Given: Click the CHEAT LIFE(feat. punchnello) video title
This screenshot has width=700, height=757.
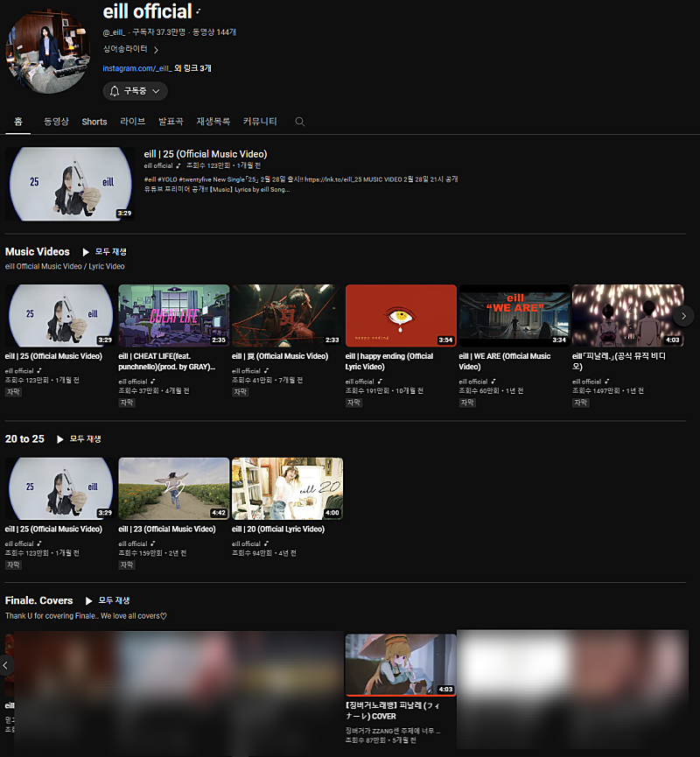Looking at the screenshot, I should point(166,361).
